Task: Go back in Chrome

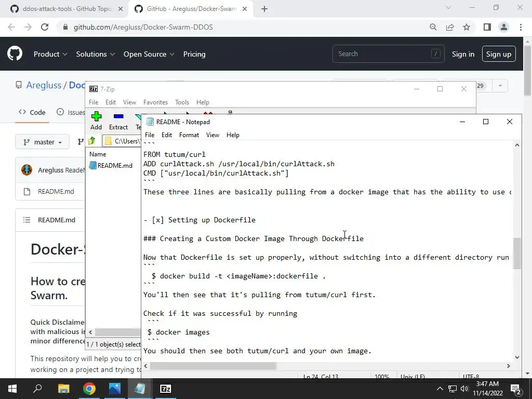Action: point(11,27)
